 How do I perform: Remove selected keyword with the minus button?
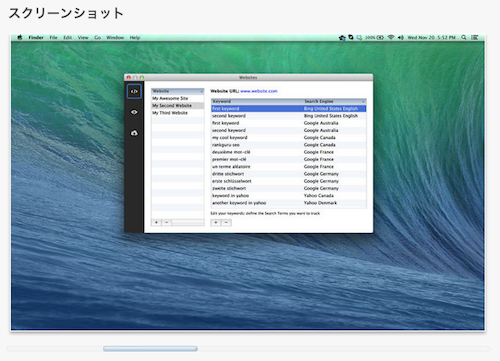pyautogui.click(x=226, y=222)
